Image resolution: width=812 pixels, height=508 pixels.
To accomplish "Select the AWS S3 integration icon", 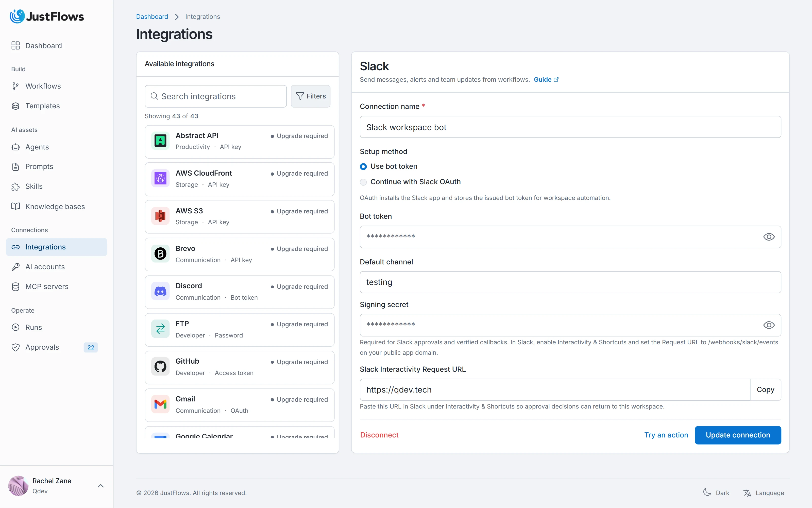I will (160, 216).
